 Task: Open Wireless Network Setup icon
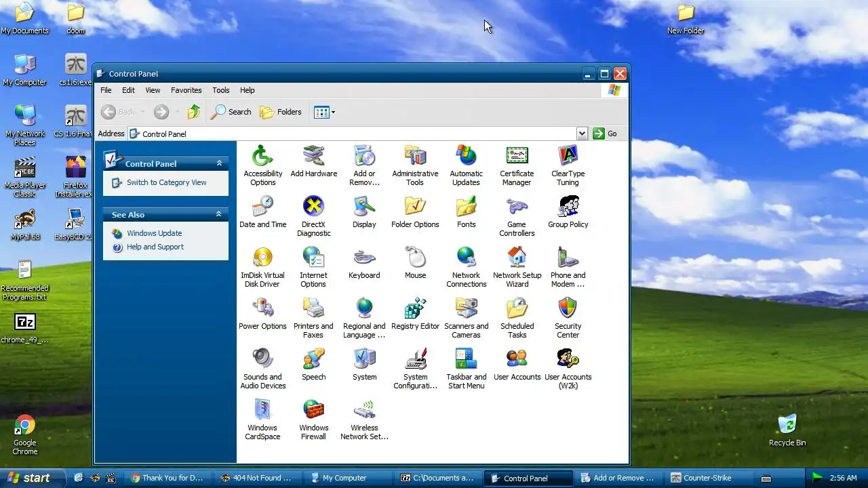[x=364, y=420]
